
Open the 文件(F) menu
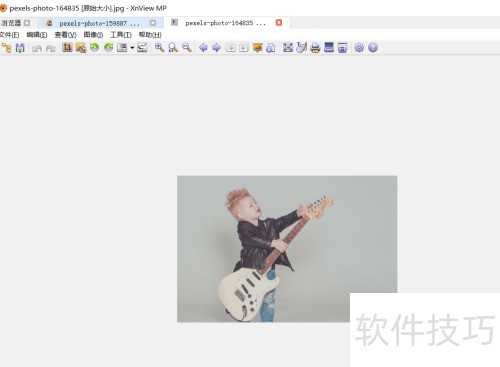(9, 35)
